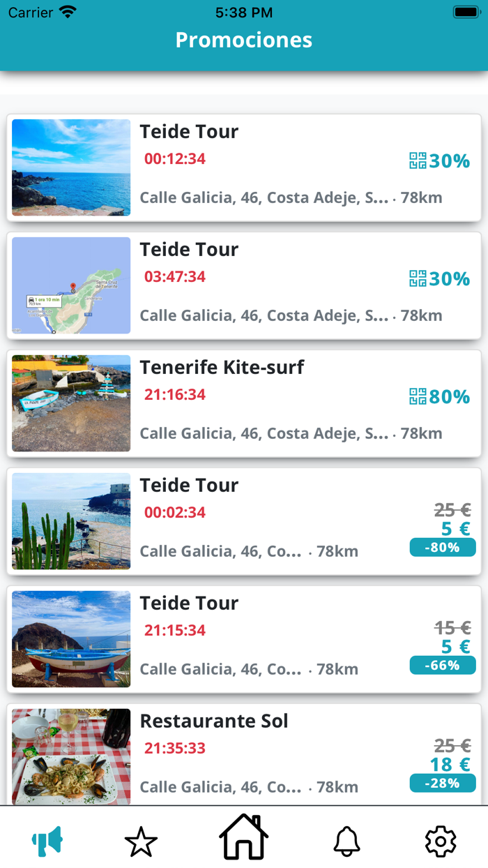488x868 pixels.
Task: Tap the Promociones header title
Action: point(244,40)
